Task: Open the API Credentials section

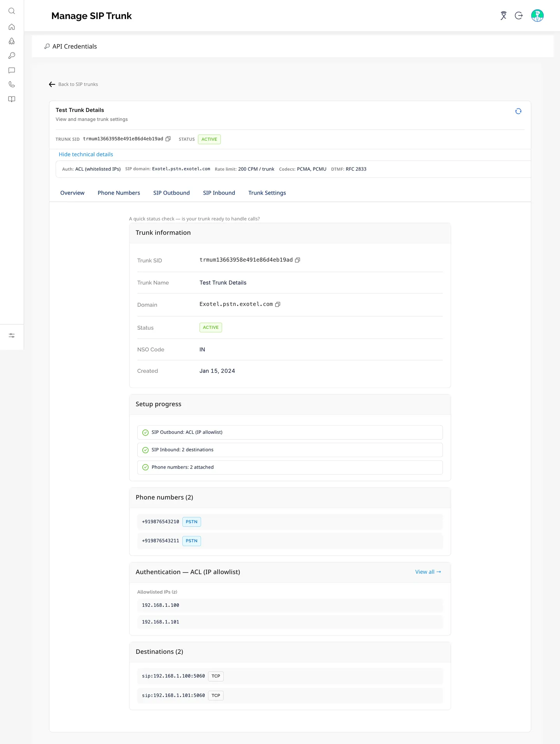Action: (70, 46)
